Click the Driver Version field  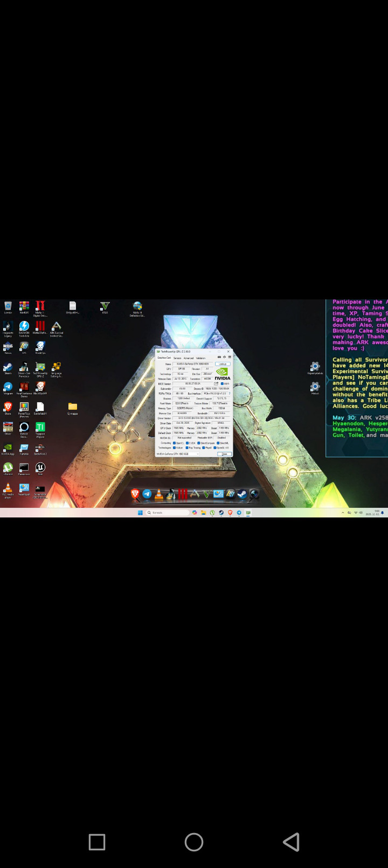[x=201, y=418]
